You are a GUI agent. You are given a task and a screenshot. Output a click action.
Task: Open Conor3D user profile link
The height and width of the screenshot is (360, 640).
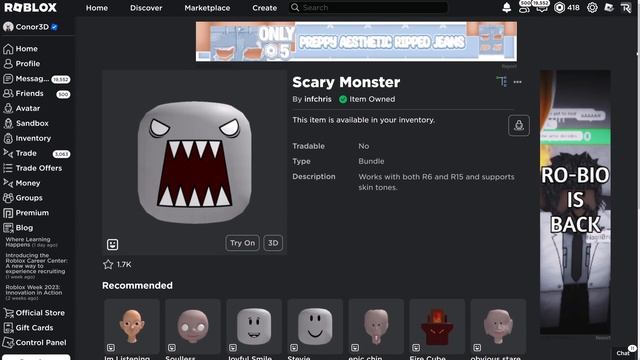(31, 27)
